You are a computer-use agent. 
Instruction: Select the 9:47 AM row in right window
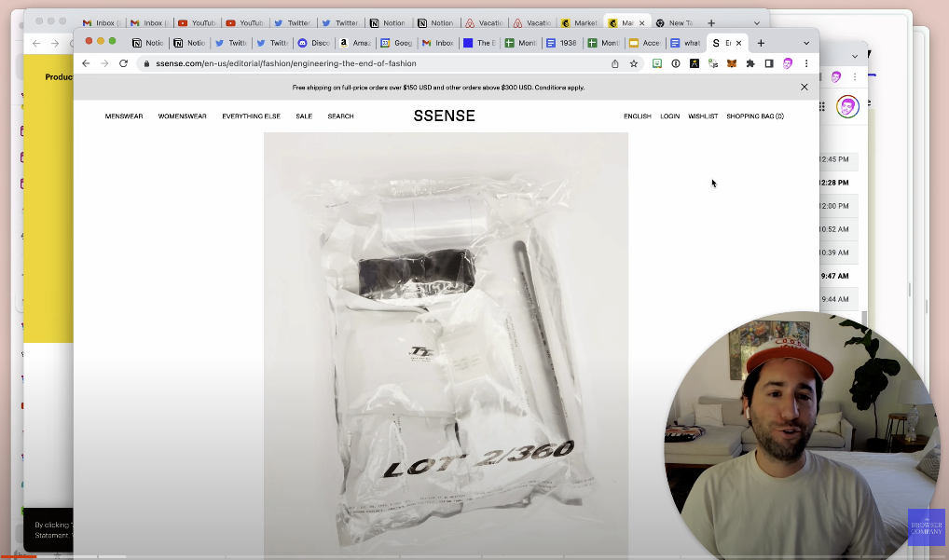tap(839, 276)
